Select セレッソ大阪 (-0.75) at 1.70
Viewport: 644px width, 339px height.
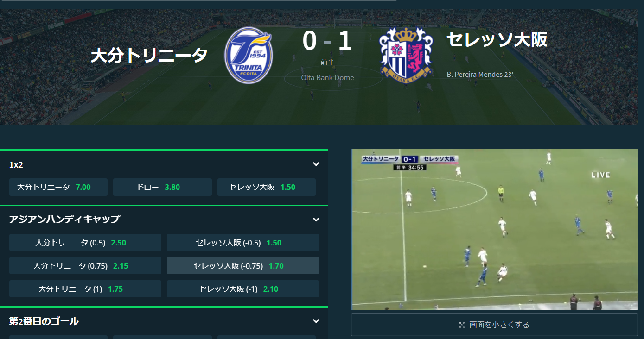tap(243, 266)
